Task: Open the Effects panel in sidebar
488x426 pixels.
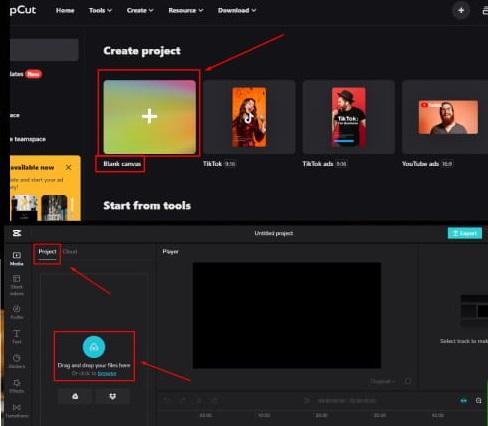Action: click(x=17, y=386)
